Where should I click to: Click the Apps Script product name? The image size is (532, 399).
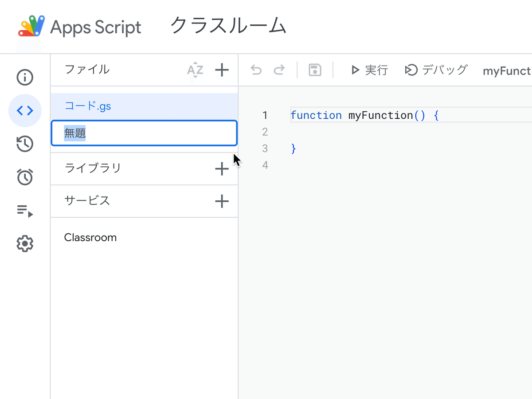point(96,27)
